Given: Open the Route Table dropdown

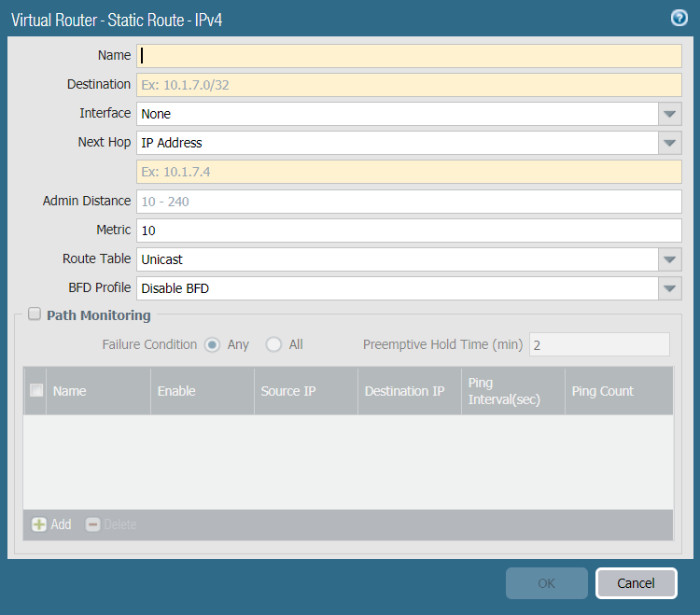Looking at the screenshot, I should tap(669, 259).
